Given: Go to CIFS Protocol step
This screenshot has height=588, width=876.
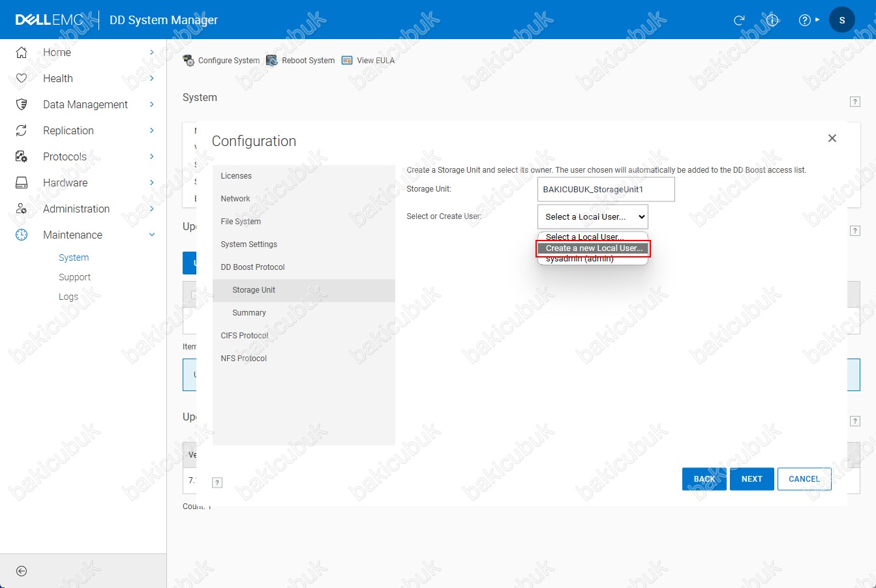Looking at the screenshot, I should click(x=304, y=336).
